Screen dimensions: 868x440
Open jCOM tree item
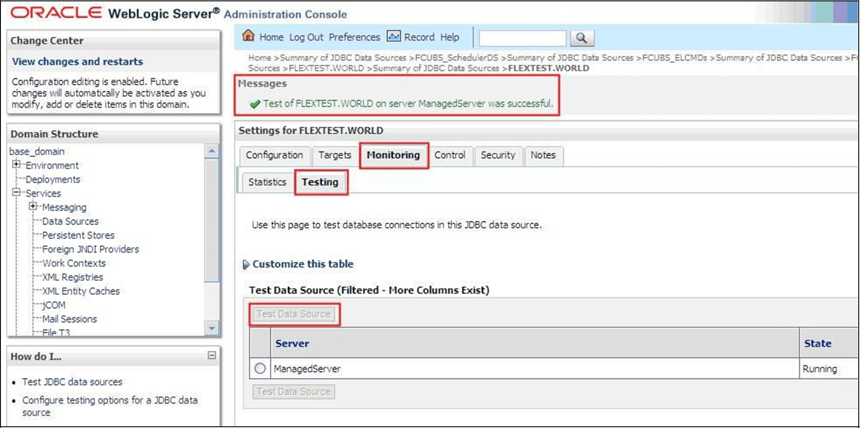54,305
